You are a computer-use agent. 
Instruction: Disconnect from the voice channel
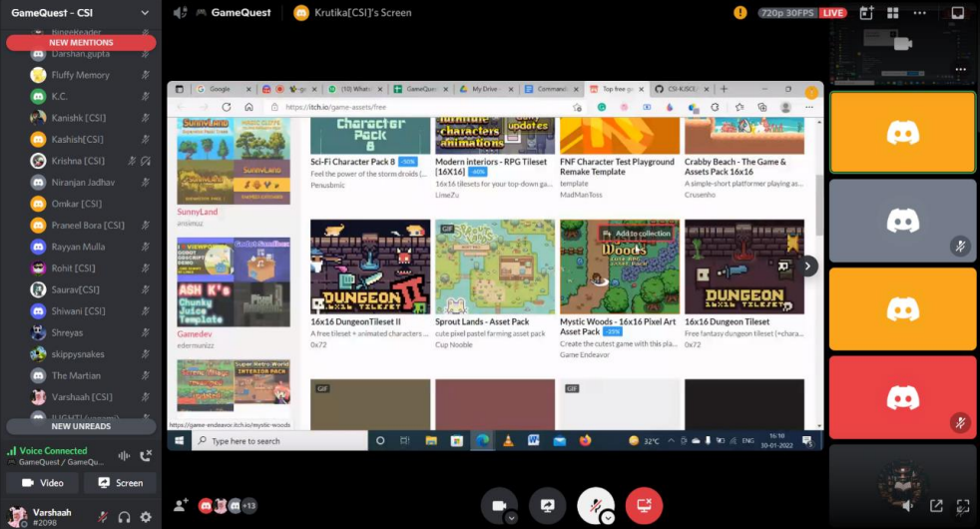[146, 456]
